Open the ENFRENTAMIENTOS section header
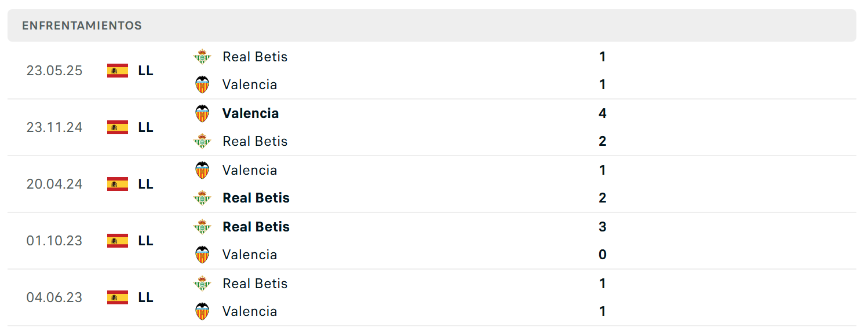Screen dimensions: 868x335 click(432, 25)
